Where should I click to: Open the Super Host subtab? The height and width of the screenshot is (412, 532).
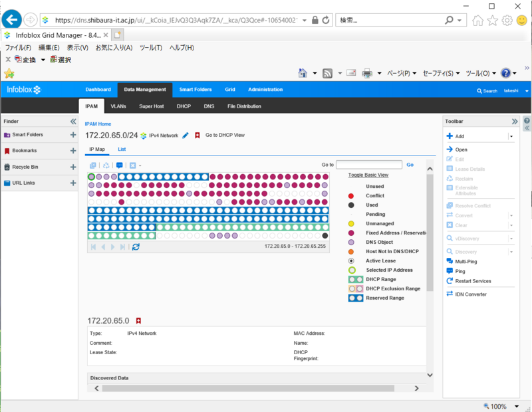[152, 106]
